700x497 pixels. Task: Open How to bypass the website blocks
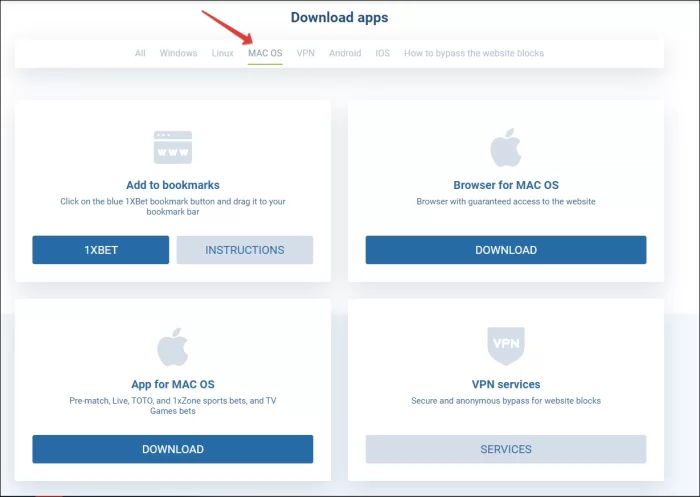tap(474, 53)
